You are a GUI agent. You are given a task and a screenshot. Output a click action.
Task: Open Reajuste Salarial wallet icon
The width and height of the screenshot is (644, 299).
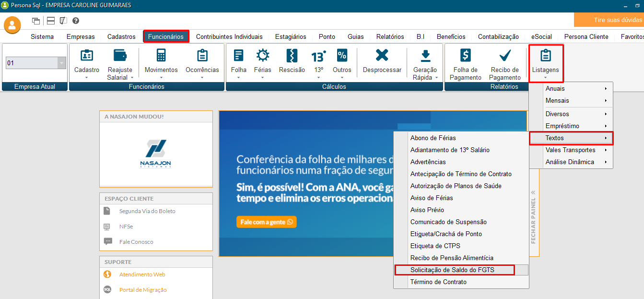click(x=120, y=55)
